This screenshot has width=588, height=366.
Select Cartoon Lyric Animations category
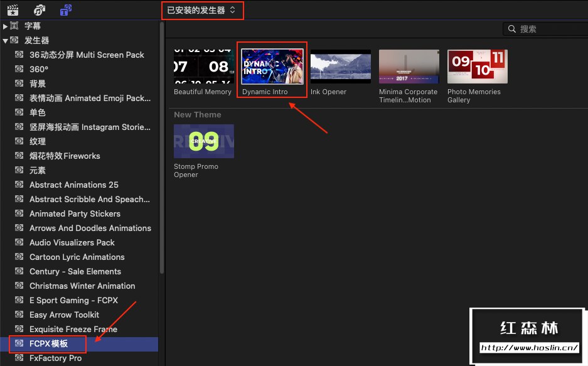(x=79, y=257)
